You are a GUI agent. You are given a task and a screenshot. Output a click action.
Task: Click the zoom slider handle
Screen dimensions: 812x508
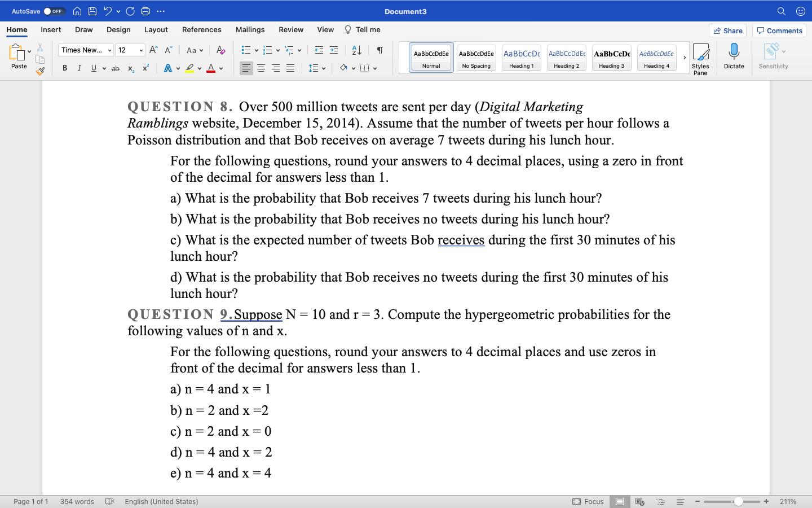[x=738, y=501]
